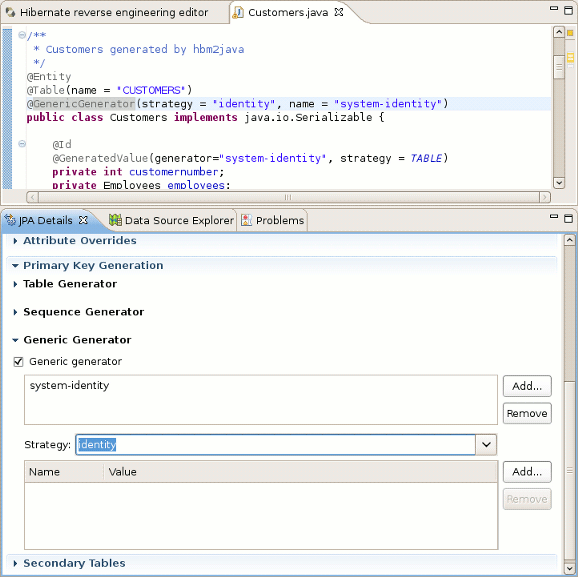Click the Problems view icon
The image size is (578, 577).
pyautogui.click(x=246, y=220)
